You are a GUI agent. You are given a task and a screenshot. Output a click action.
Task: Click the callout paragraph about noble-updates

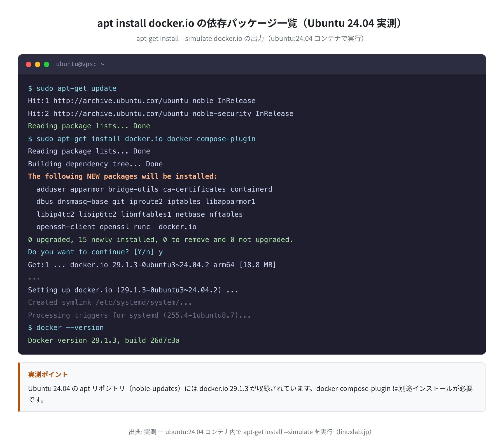coord(250,394)
